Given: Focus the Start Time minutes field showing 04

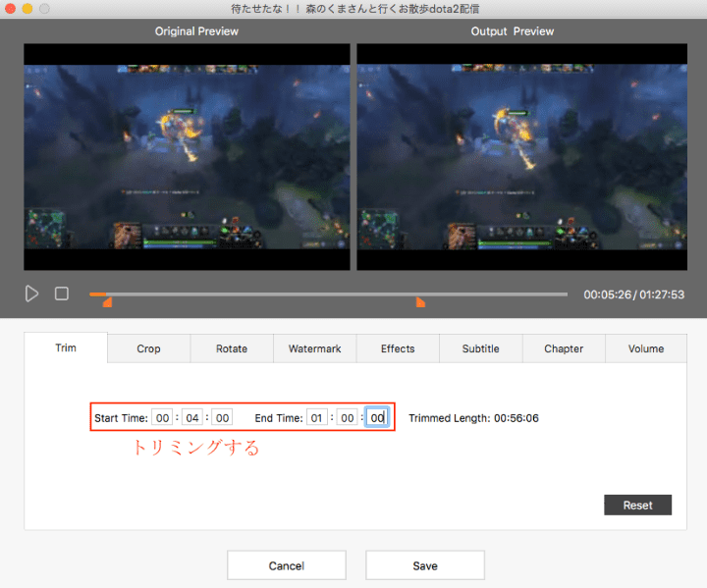Looking at the screenshot, I should click(192, 418).
